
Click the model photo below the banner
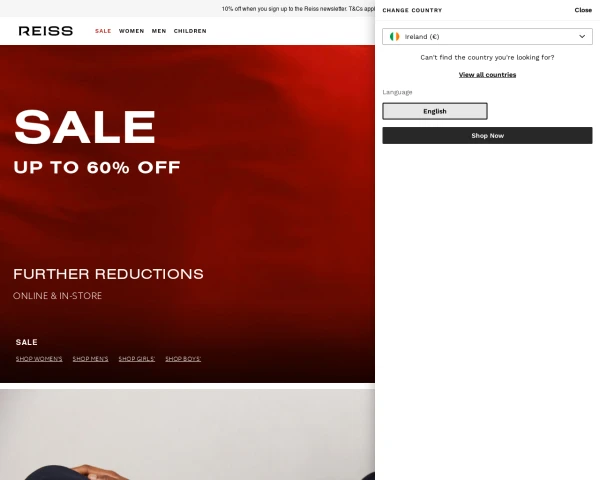tap(188, 434)
